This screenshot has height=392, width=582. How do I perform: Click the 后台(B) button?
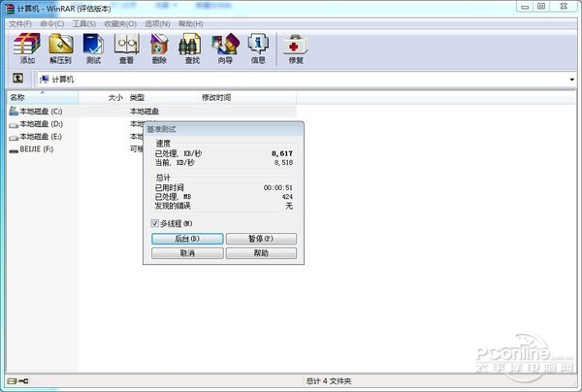[x=187, y=239]
